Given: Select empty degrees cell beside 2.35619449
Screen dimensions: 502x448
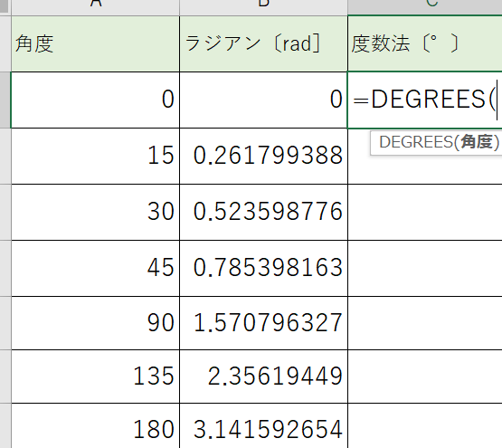Looking at the screenshot, I should point(425,377).
